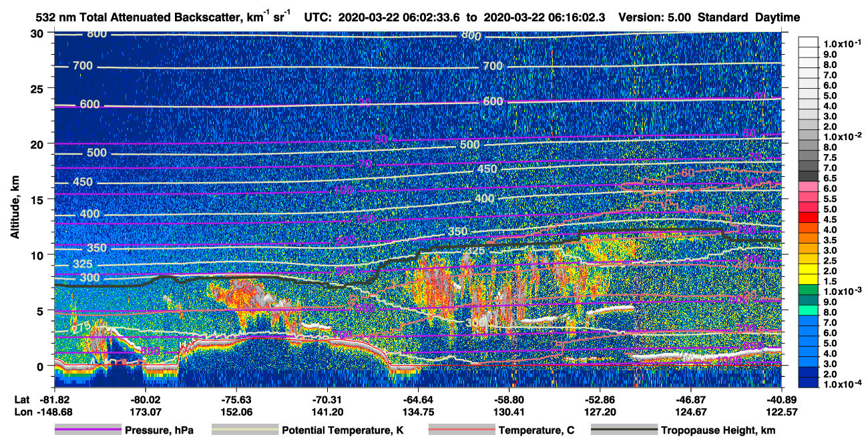Screen dimensions: 868x445
Task: Click the dark Tropopause Height legend line sample
Action: 624,430
